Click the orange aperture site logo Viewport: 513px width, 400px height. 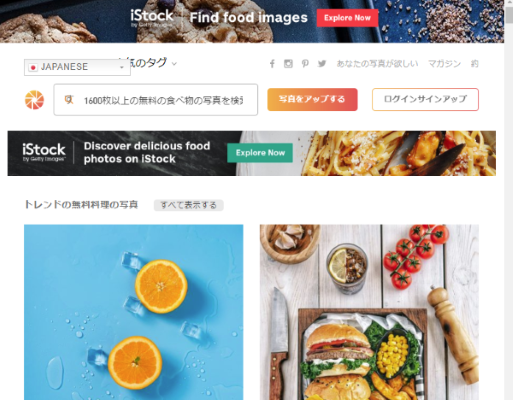click(x=34, y=100)
